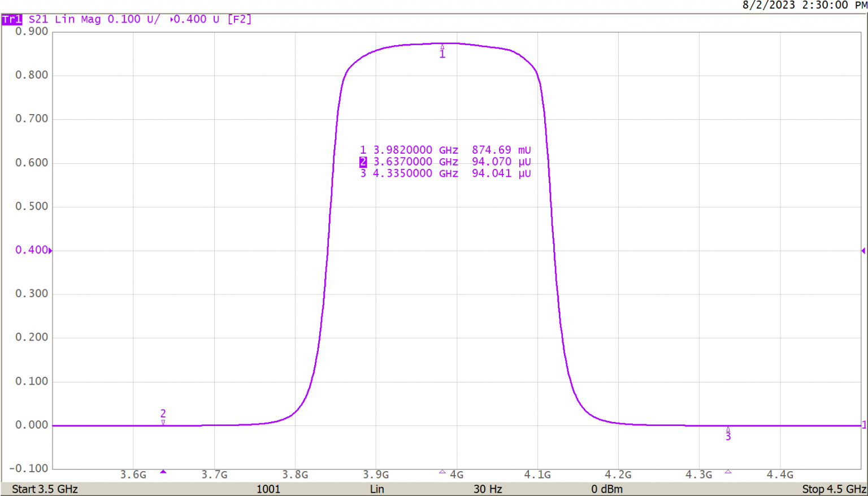
Task: Click marker 3 indicator on the frequency axis
Action: [728, 472]
